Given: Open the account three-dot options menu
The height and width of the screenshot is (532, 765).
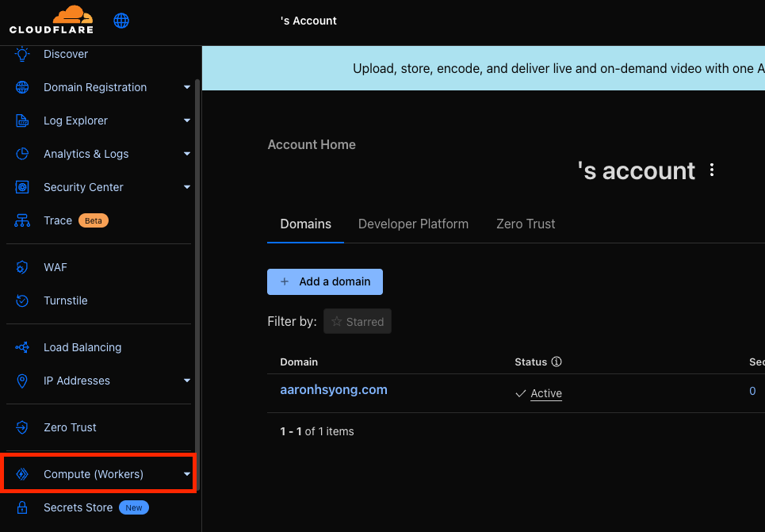Looking at the screenshot, I should tap(712, 170).
